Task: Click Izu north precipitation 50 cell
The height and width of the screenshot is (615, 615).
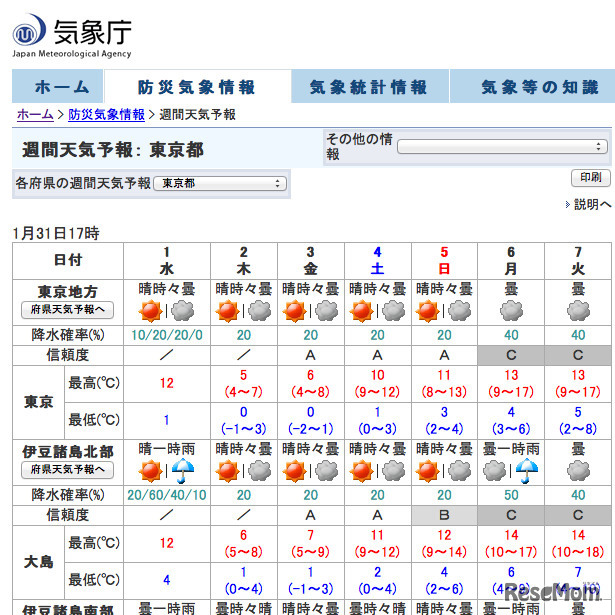Action: point(511,495)
